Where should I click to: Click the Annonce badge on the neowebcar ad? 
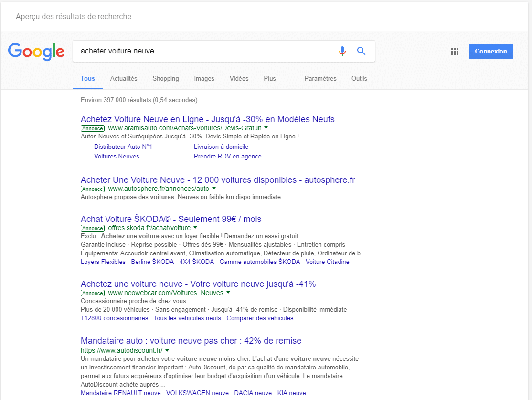[x=93, y=293]
